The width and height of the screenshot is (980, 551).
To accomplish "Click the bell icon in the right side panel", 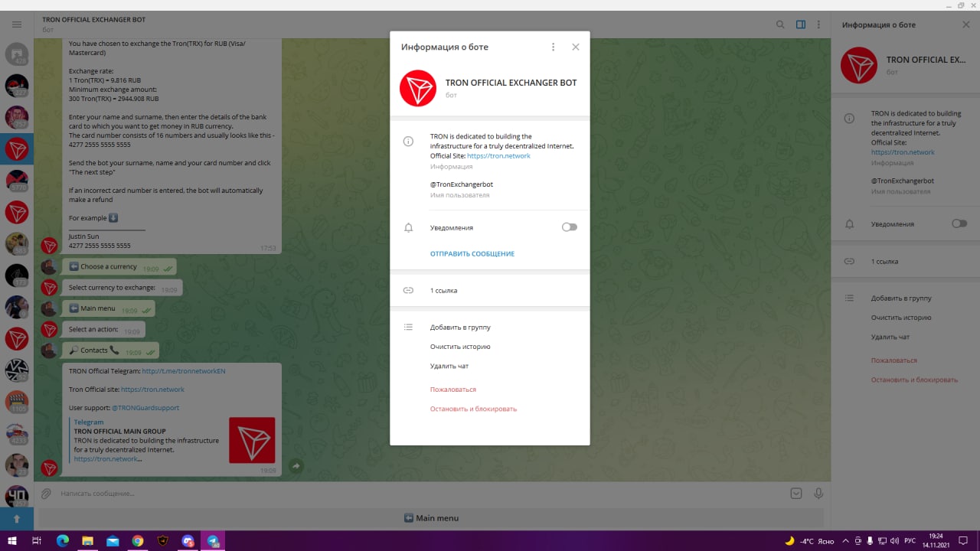I will (x=849, y=224).
